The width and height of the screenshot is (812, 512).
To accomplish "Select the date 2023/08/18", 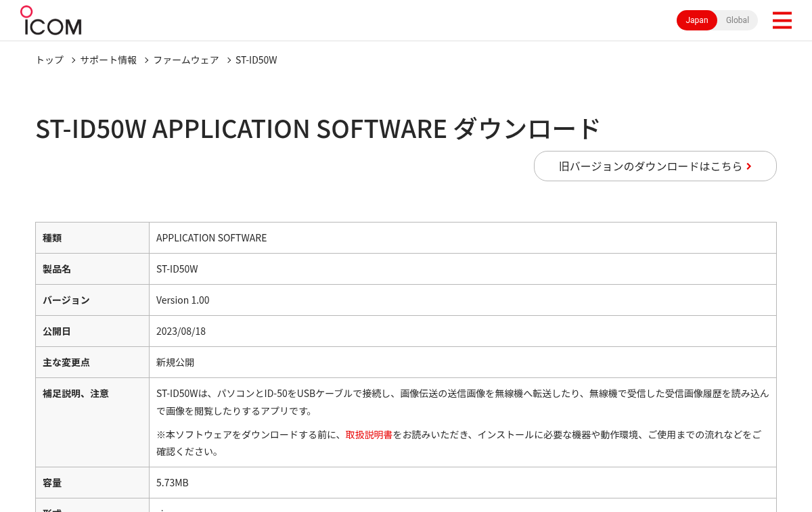I will 181,331.
